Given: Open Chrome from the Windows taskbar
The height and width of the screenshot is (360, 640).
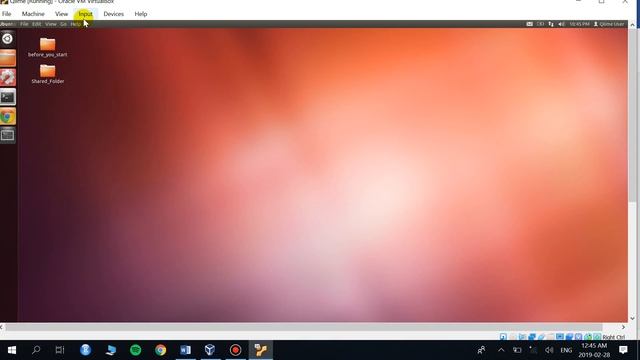Looking at the screenshot, I should 160,350.
